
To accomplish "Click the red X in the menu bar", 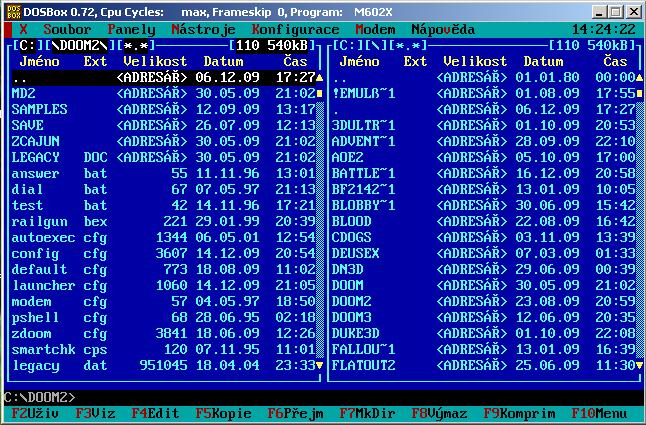I will [x=23, y=30].
